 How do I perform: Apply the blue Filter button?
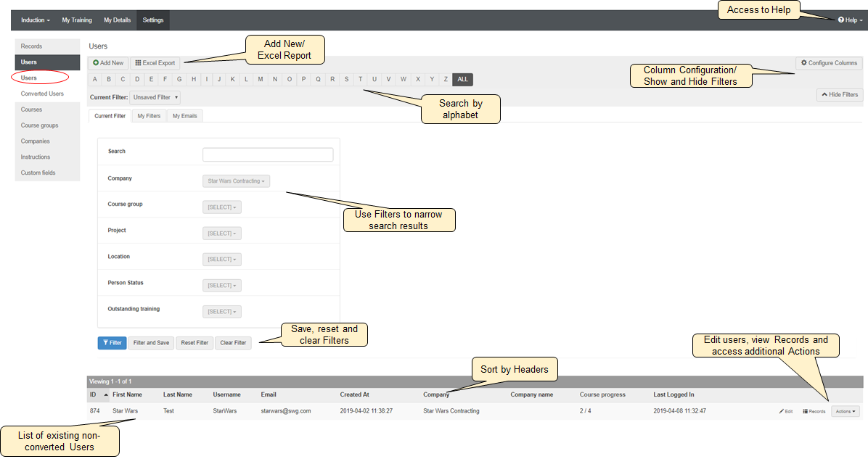112,343
